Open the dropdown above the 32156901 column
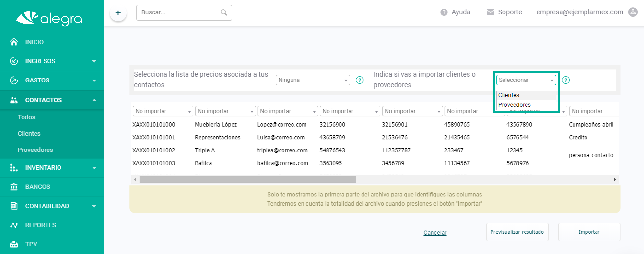This screenshot has height=254, width=644. click(412, 111)
